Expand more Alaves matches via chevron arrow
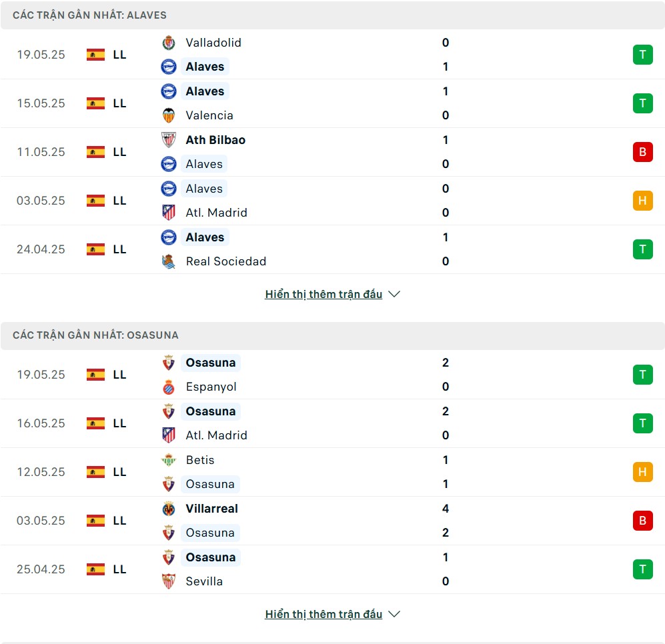 click(x=394, y=294)
